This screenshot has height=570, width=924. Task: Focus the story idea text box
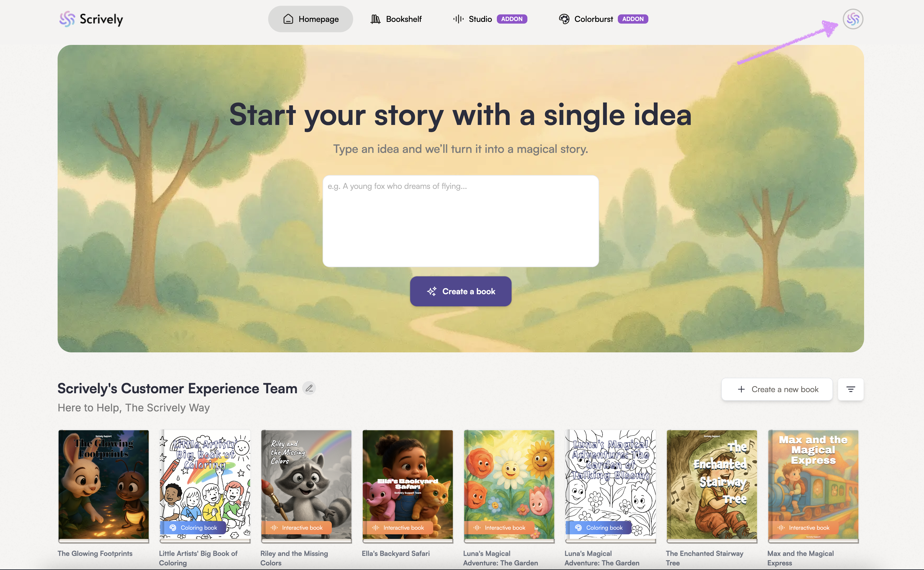(x=461, y=221)
